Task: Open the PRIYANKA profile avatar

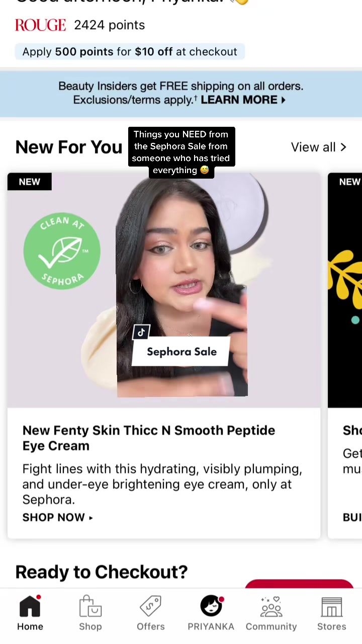Action: [211, 606]
